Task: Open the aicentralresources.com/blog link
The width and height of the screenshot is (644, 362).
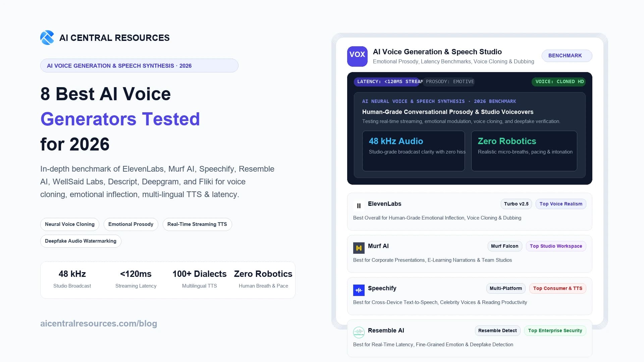Action: pyautogui.click(x=99, y=323)
